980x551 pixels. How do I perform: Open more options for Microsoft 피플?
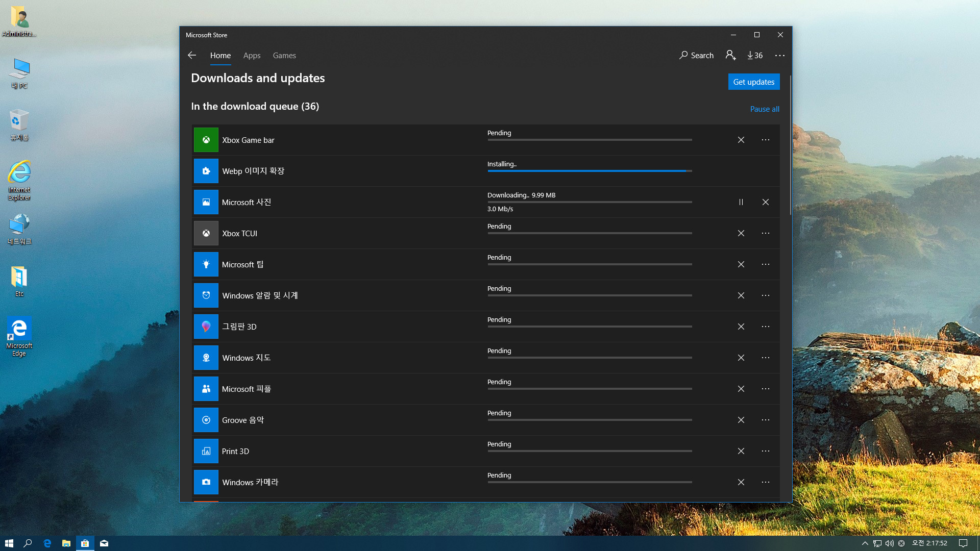coord(766,389)
